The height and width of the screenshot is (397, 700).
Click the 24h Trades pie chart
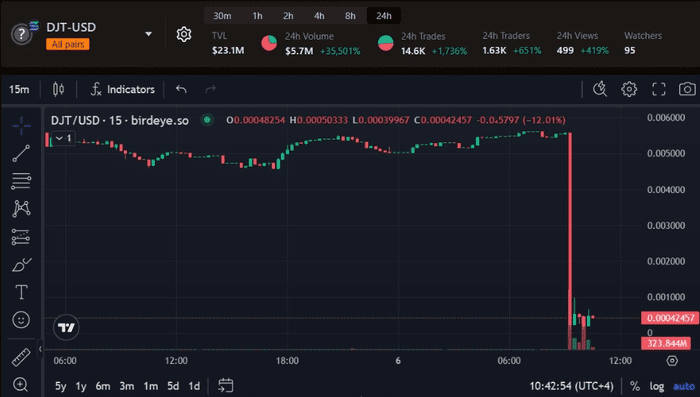pyautogui.click(x=385, y=43)
